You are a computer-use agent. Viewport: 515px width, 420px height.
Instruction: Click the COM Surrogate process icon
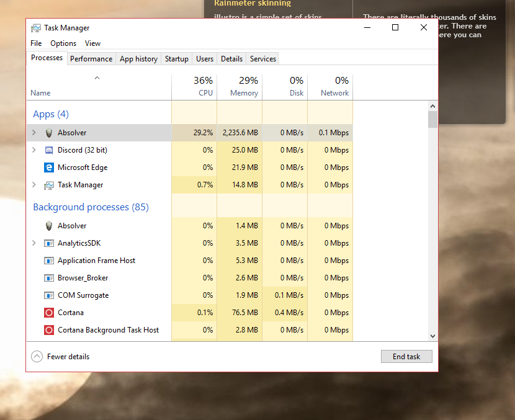click(x=49, y=295)
